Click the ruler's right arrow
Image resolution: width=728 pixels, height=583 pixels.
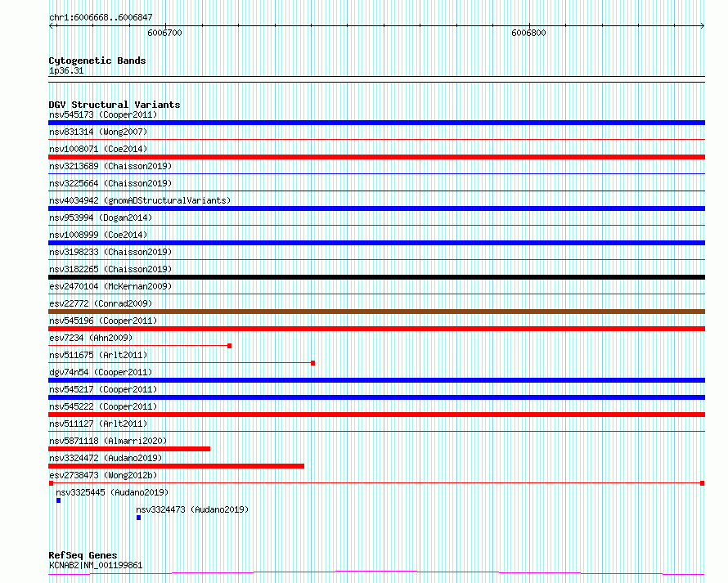click(703, 26)
